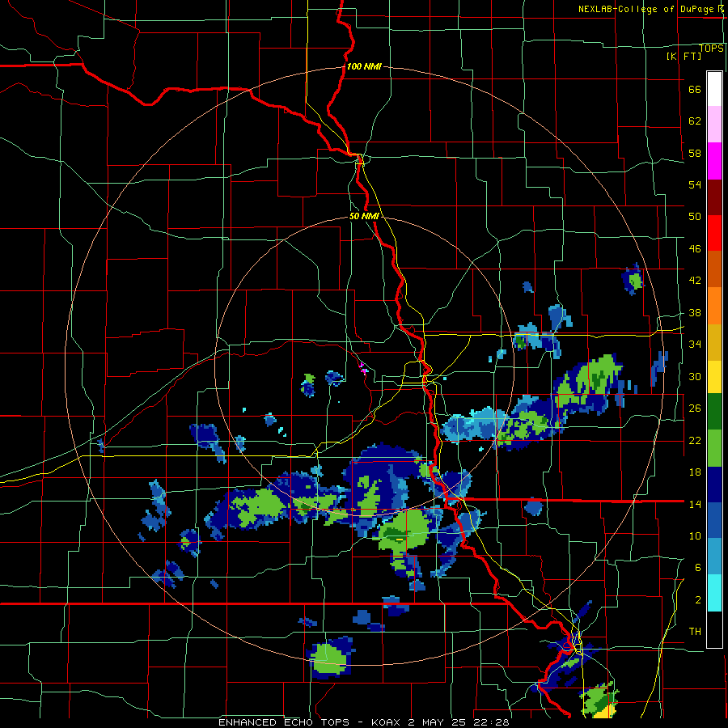This screenshot has width=728, height=728.
Task: Click the "46" scale label
Action: 695,249
